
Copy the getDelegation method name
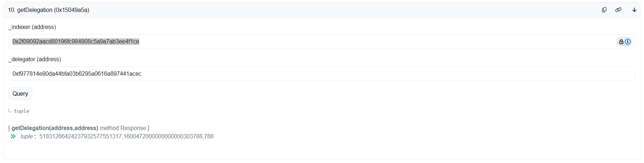(x=604, y=10)
